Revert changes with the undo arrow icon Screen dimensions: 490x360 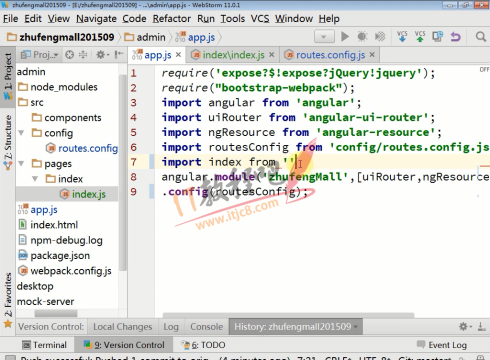click(455, 36)
